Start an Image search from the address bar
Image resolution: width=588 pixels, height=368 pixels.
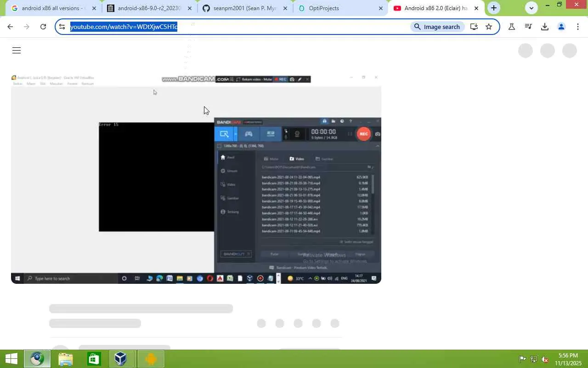coord(437,27)
